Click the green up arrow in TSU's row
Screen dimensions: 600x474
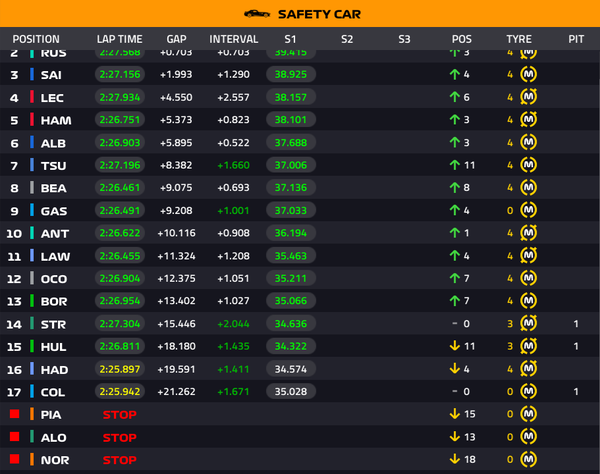(454, 165)
